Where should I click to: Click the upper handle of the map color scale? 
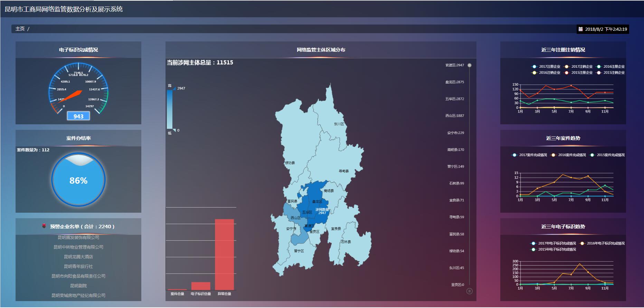click(x=174, y=88)
